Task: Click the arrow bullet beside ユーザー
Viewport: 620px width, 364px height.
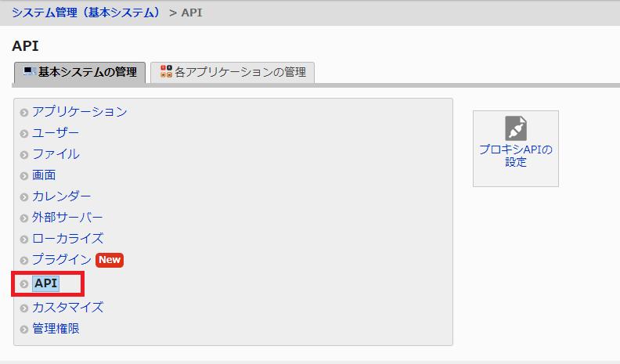Action: [24, 134]
